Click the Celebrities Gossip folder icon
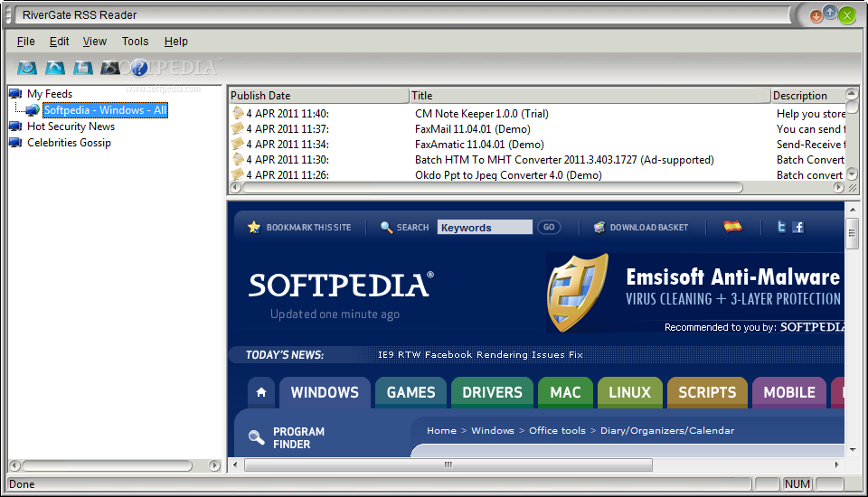868x497 pixels. point(16,143)
